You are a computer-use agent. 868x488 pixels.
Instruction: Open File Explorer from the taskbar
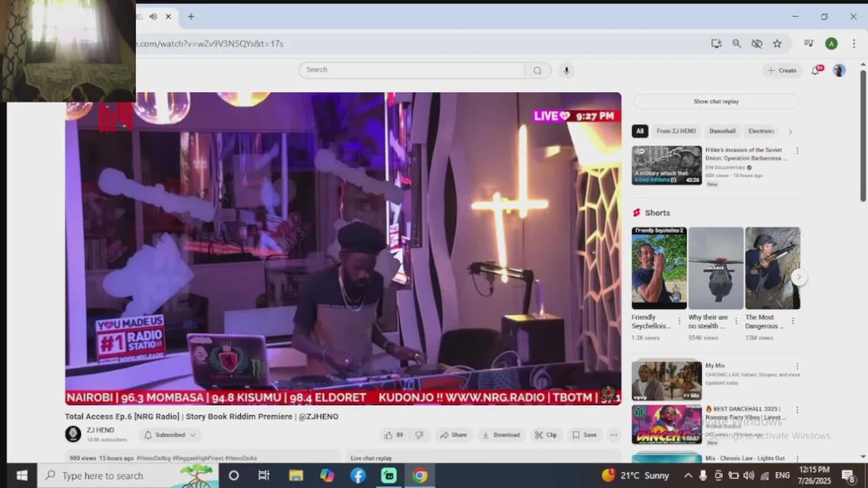point(296,476)
